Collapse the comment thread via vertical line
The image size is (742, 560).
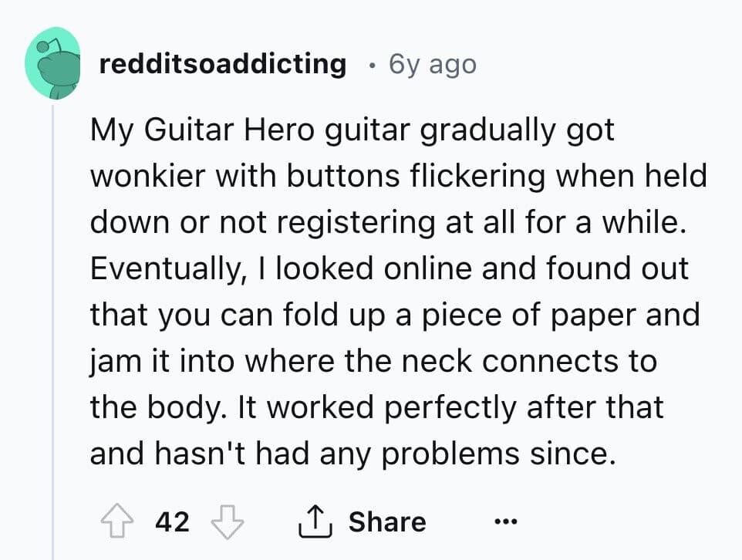point(52,332)
